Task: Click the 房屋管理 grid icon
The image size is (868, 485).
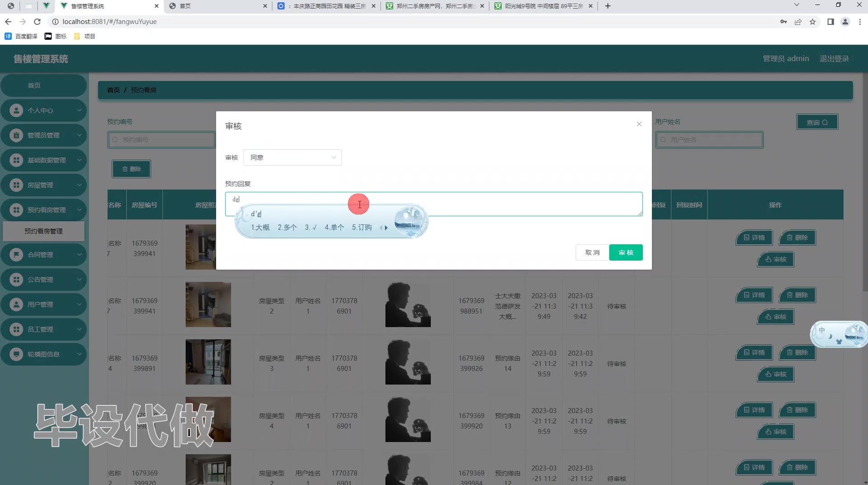Action: [16, 185]
